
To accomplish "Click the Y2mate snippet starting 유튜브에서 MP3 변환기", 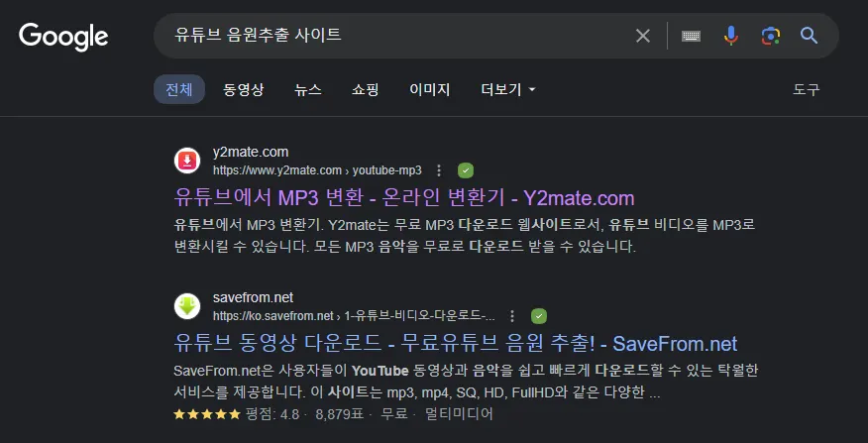I will click(x=465, y=236).
